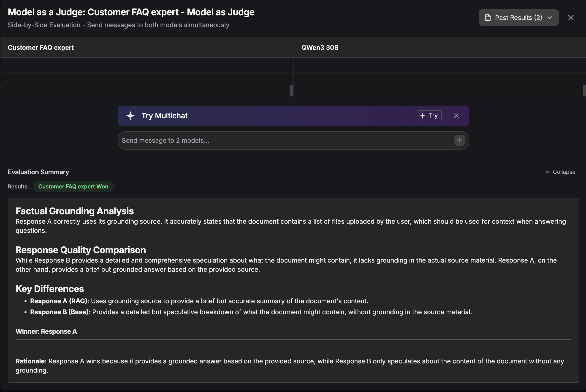
Task: Select the QWen3 30B column header
Action: [320, 48]
